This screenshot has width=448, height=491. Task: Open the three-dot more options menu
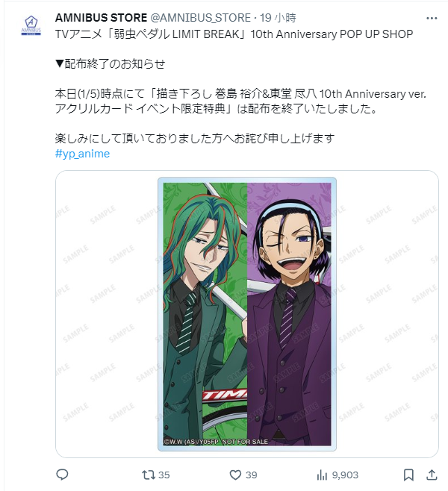pyautogui.click(x=432, y=18)
